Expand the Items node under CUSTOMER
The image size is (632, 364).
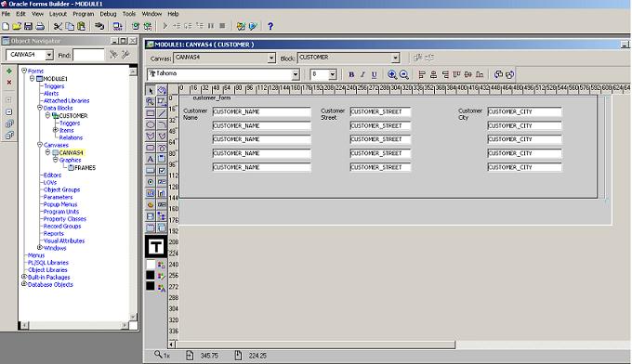(56, 130)
